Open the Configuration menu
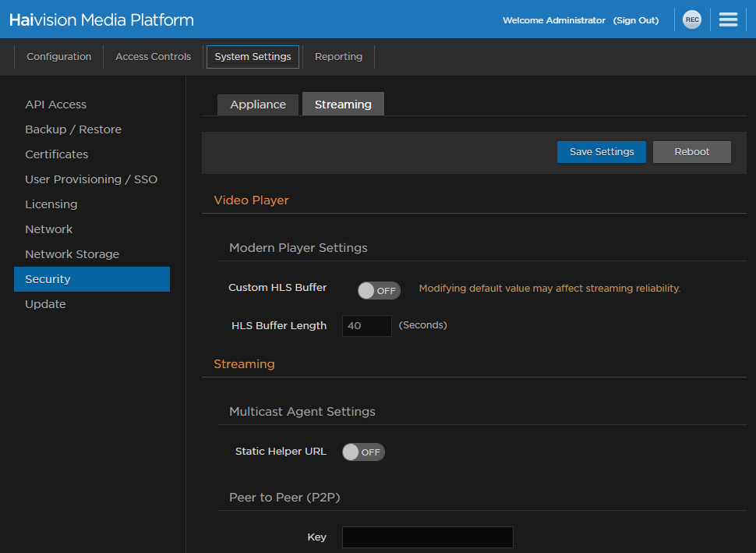The image size is (756, 553). tap(58, 57)
